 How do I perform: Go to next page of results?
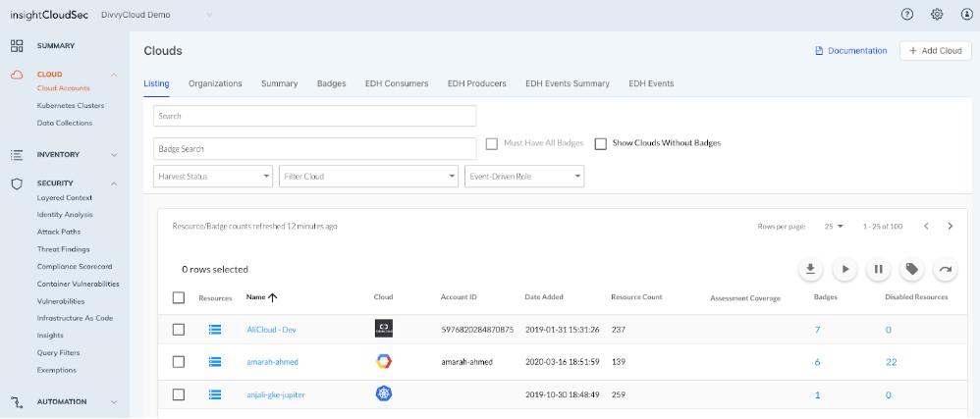click(x=950, y=227)
